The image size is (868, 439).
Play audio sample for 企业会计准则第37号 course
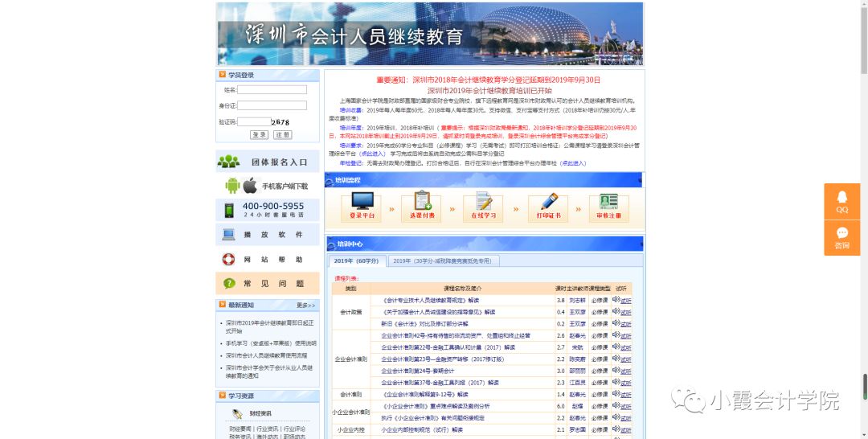pyautogui.click(x=616, y=382)
